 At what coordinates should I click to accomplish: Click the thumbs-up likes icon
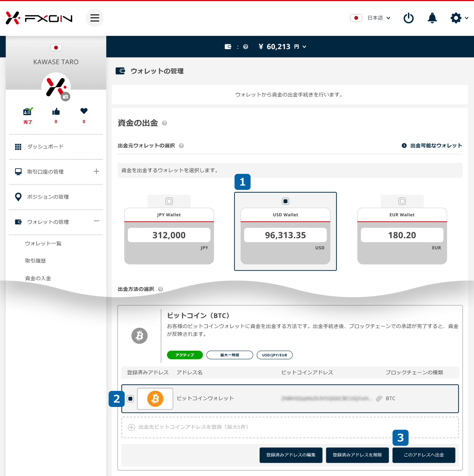[56, 111]
